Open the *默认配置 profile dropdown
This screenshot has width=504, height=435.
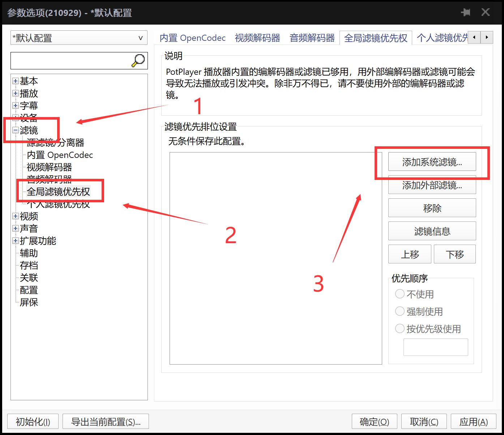pos(141,38)
